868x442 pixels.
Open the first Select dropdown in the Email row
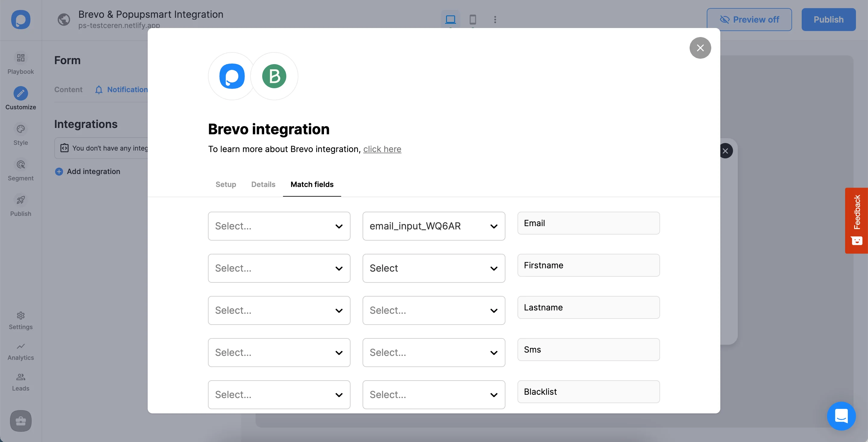click(279, 226)
